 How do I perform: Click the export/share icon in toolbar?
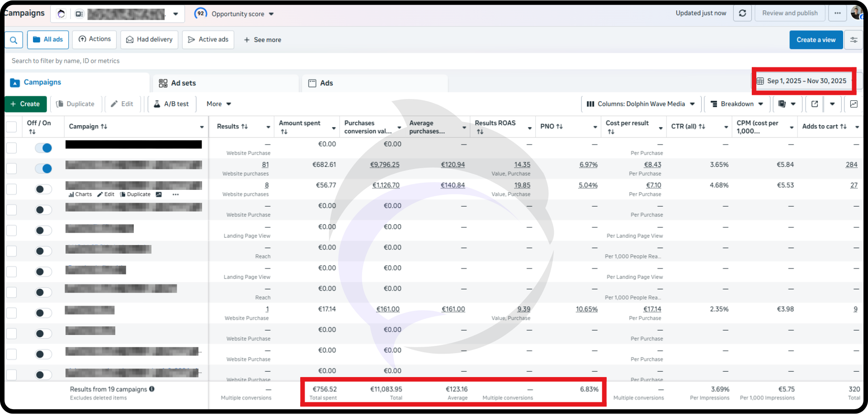(x=815, y=104)
